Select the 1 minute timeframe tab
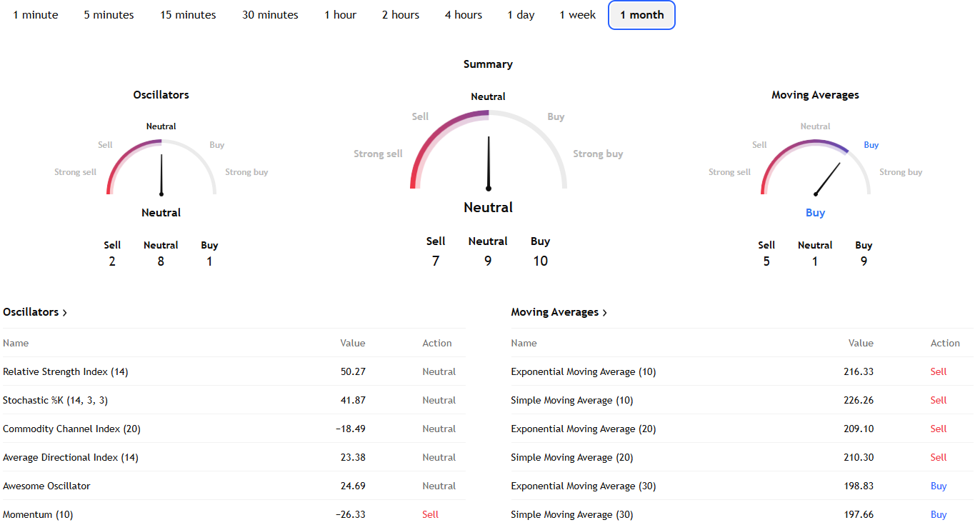This screenshot has width=980, height=525. point(36,15)
